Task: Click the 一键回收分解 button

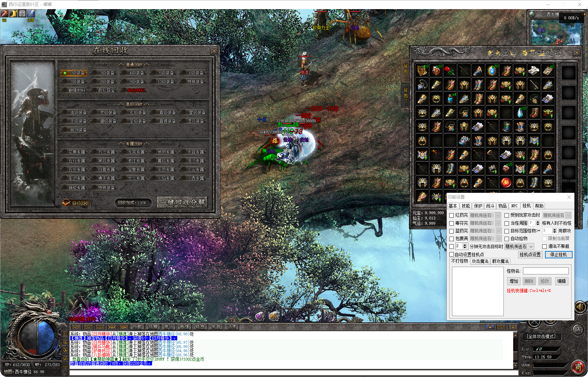Action: [x=182, y=202]
